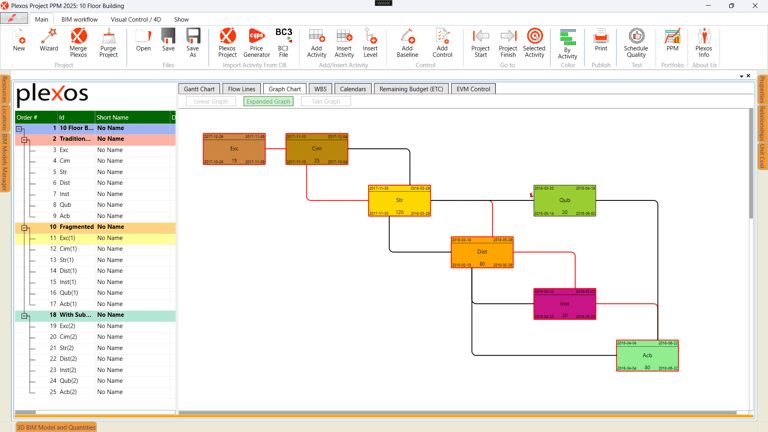The height and width of the screenshot is (432, 768).
Task: Click the Save icon
Action: click(168, 40)
